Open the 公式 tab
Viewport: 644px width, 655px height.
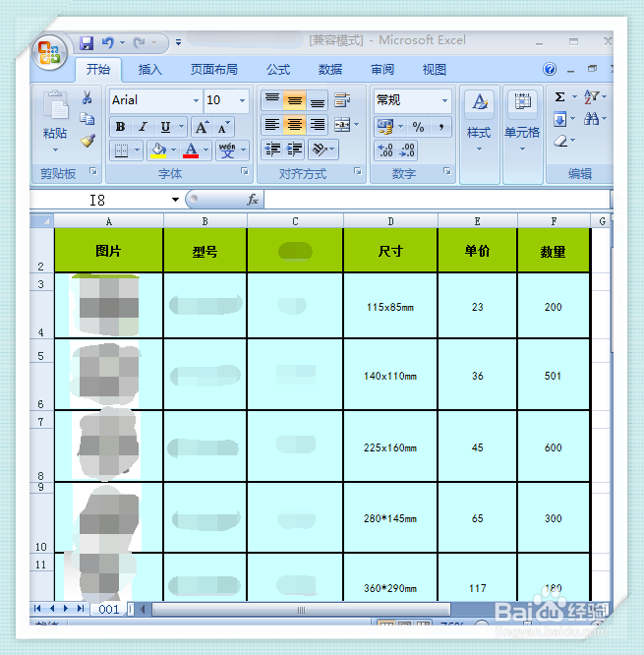point(278,70)
